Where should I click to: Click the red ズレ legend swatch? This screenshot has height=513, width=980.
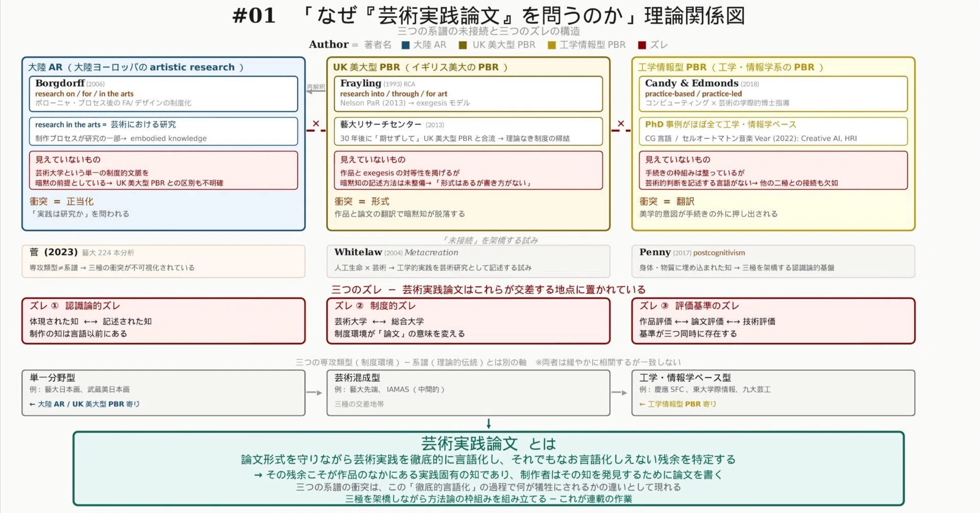click(642, 45)
